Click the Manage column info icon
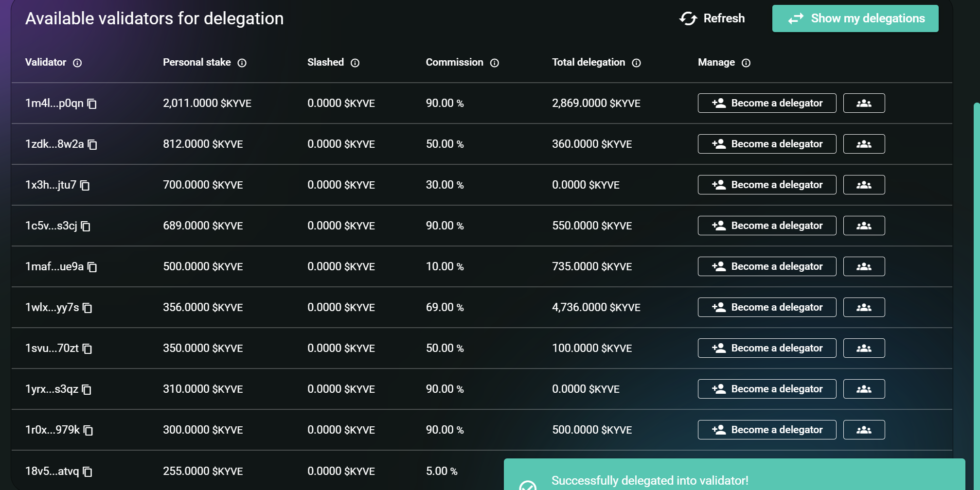This screenshot has width=980, height=490. click(746, 63)
